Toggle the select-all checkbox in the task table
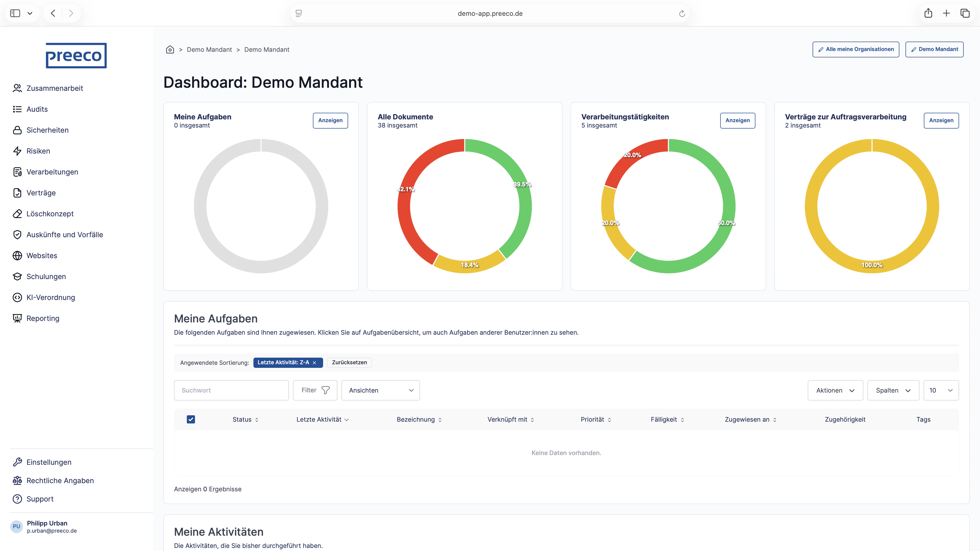 click(x=191, y=419)
